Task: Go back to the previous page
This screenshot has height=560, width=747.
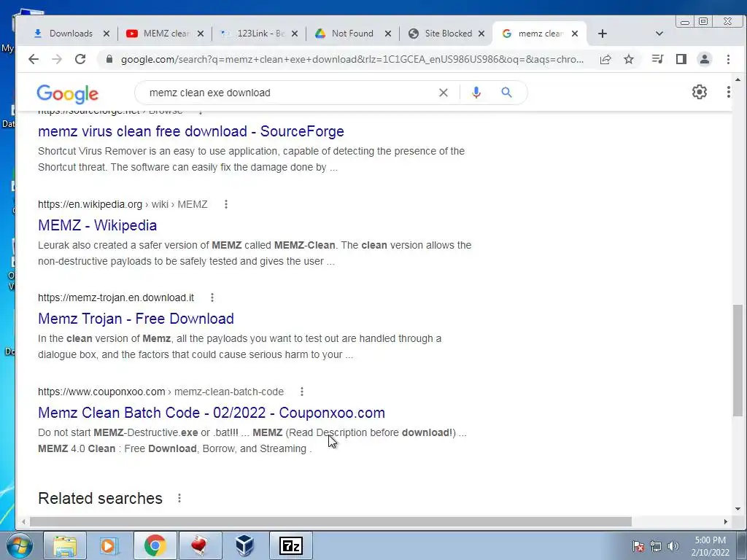Action: [34, 59]
